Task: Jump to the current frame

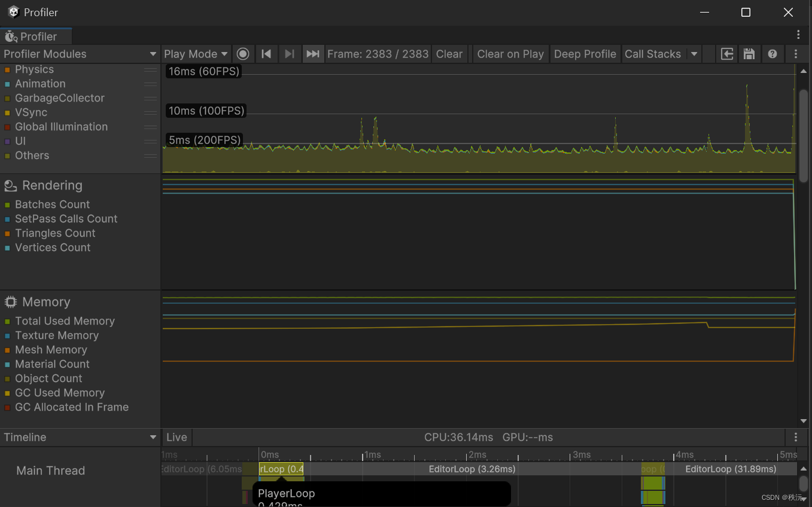Action: coord(312,54)
